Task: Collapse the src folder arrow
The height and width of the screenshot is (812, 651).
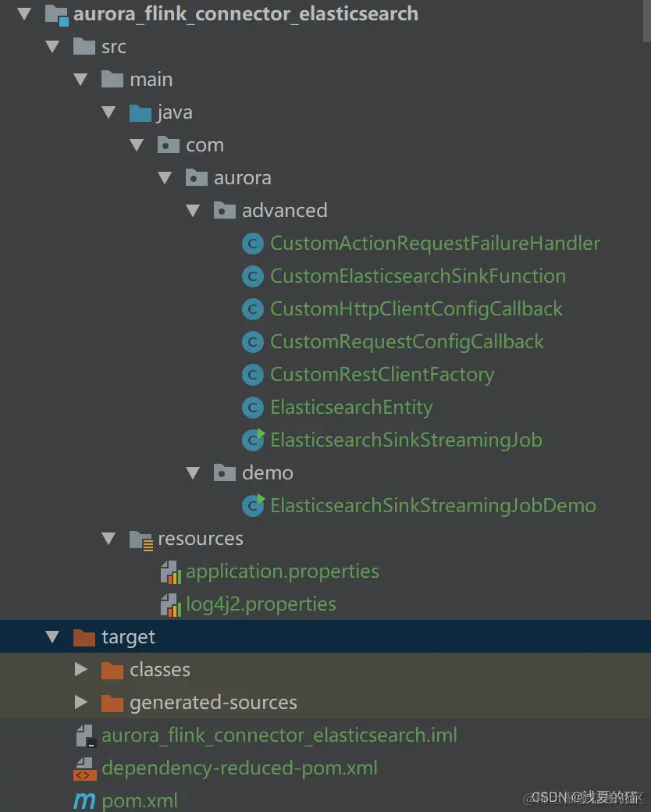Action: pos(52,47)
